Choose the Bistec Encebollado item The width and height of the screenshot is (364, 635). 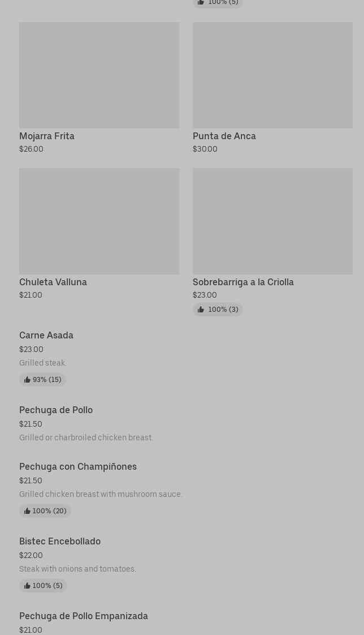[x=60, y=541]
